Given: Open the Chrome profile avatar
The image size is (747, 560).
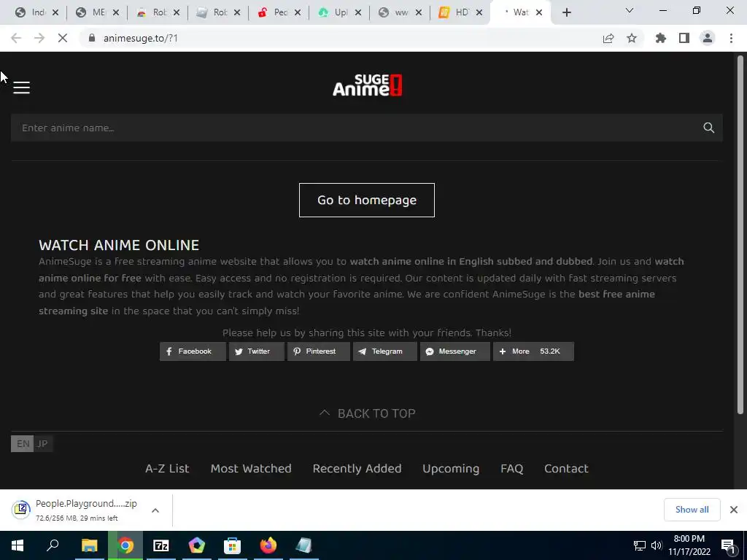Looking at the screenshot, I should point(708,38).
